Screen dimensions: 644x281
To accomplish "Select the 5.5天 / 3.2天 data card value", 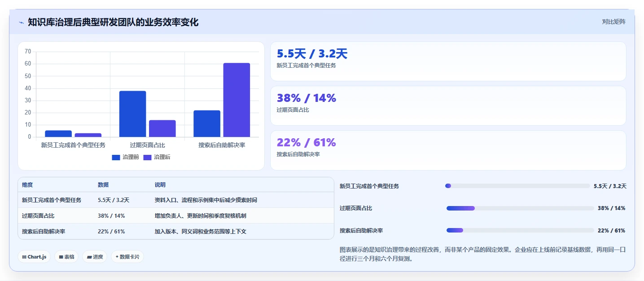I will tap(312, 54).
